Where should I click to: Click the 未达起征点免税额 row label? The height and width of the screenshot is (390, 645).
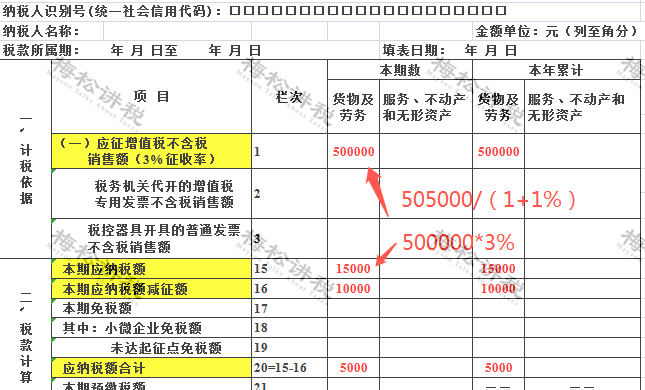pos(151,348)
